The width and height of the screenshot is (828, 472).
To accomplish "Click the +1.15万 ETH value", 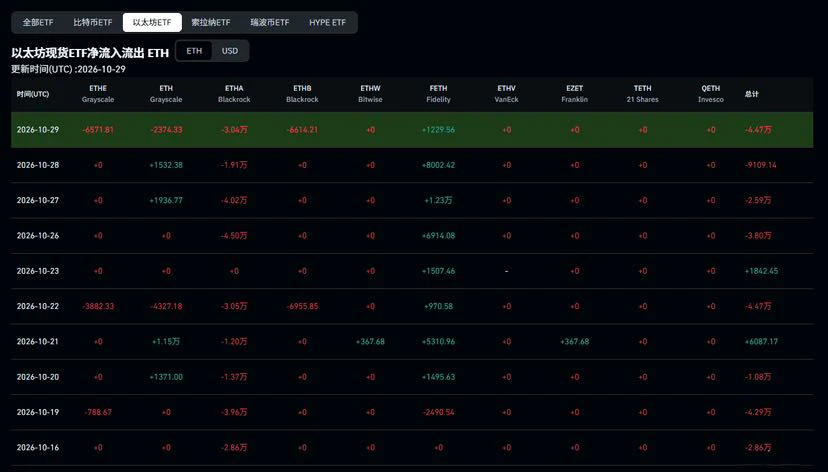I will click(x=166, y=342).
